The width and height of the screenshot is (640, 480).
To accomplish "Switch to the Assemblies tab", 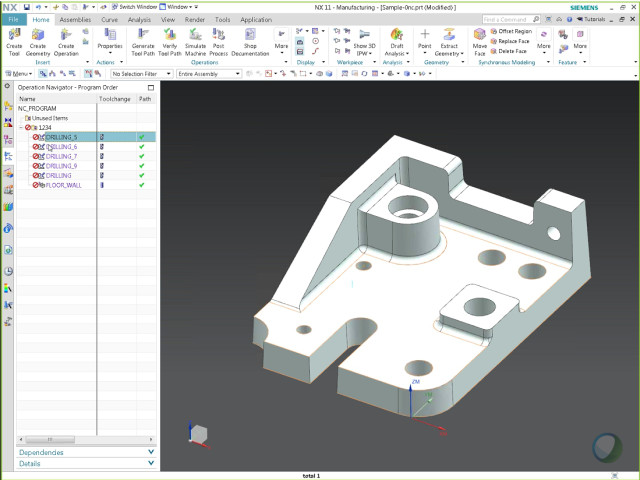I will 75,20.
